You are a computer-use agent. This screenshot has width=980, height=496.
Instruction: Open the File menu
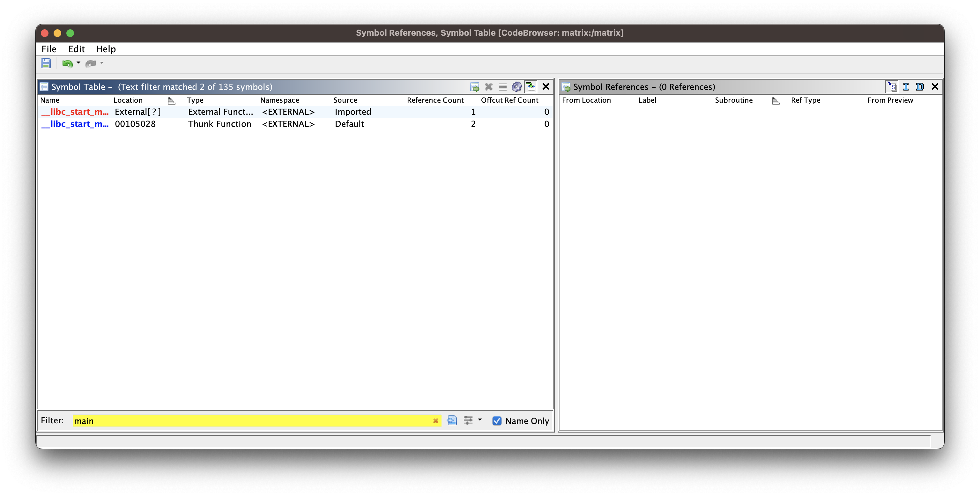tap(49, 49)
